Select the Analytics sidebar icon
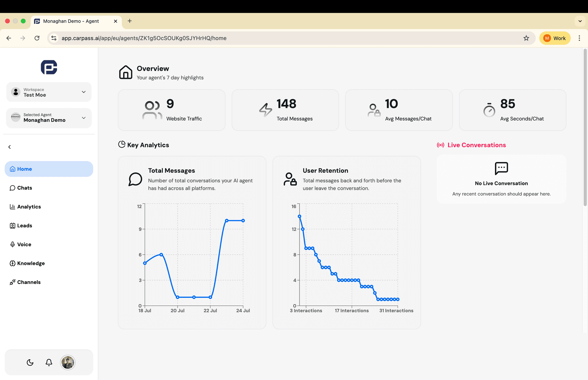The height and width of the screenshot is (380, 588). (13, 207)
